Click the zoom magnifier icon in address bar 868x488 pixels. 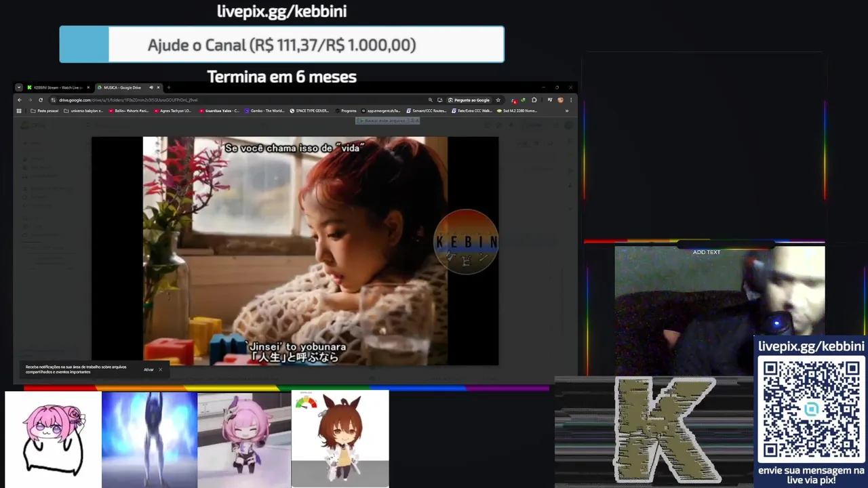point(430,100)
